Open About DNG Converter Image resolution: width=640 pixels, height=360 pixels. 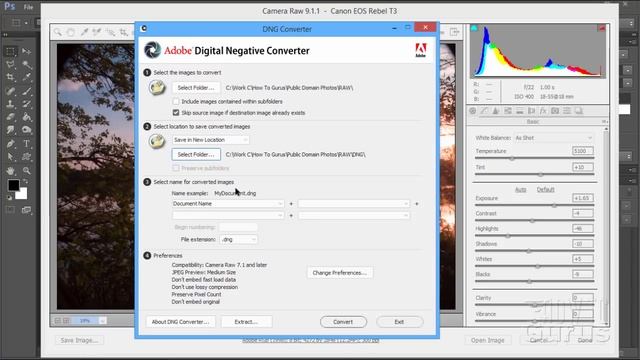coord(180,322)
